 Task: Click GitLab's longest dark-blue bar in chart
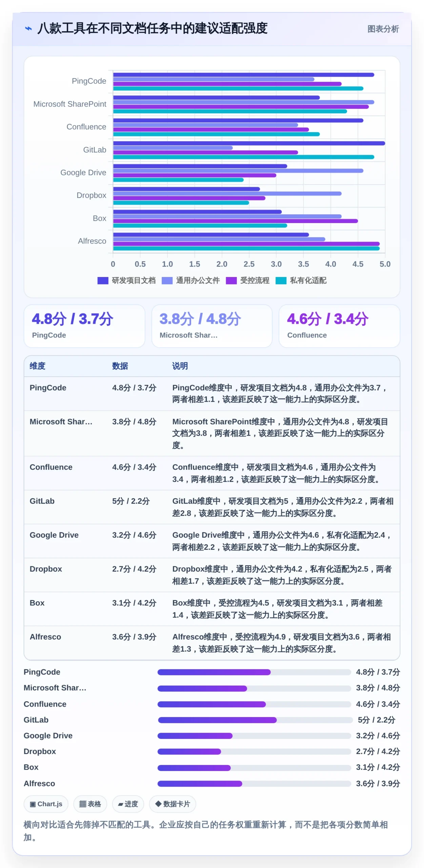pos(249,143)
